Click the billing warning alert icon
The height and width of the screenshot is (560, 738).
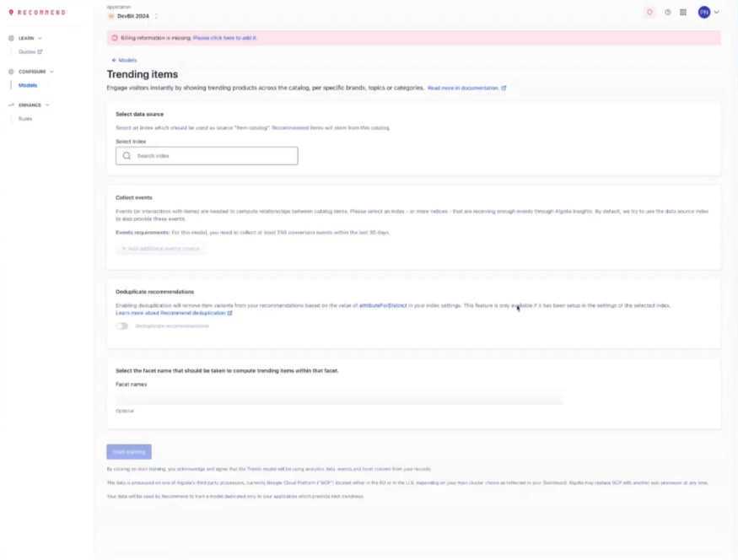tap(115, 38)
